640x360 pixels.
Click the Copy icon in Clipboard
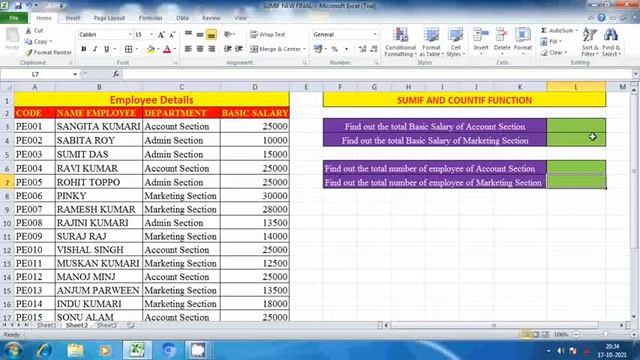point(29,41)
